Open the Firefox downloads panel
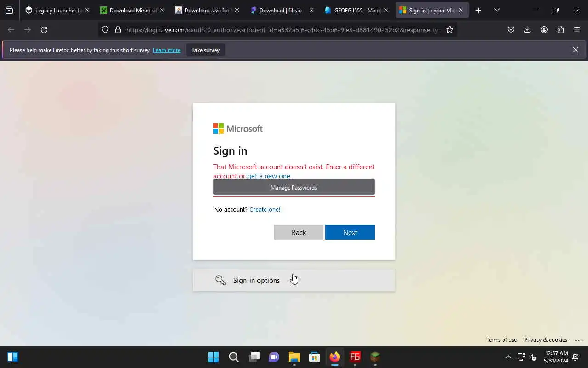Screen dimensions: 588x368 (527, 29)
